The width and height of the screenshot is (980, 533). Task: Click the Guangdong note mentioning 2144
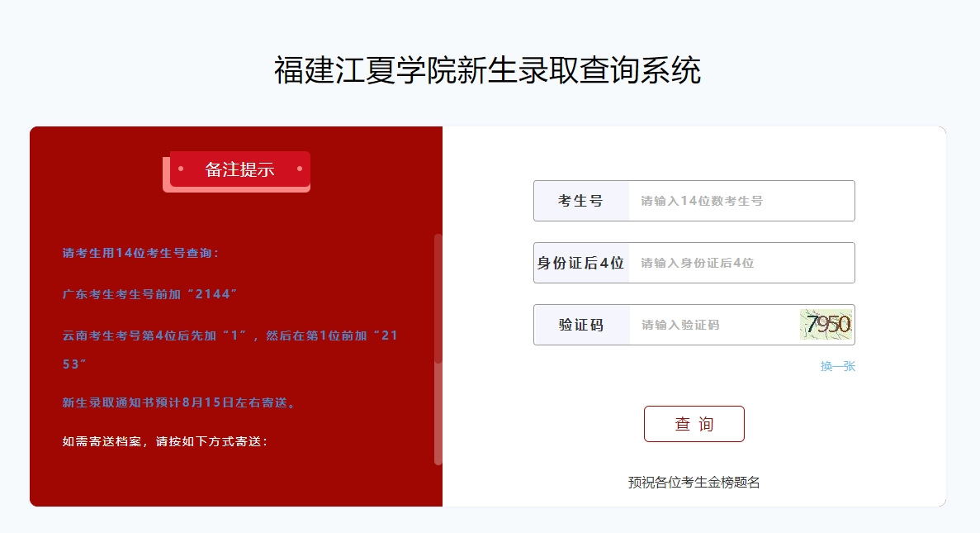coord(149,294)
